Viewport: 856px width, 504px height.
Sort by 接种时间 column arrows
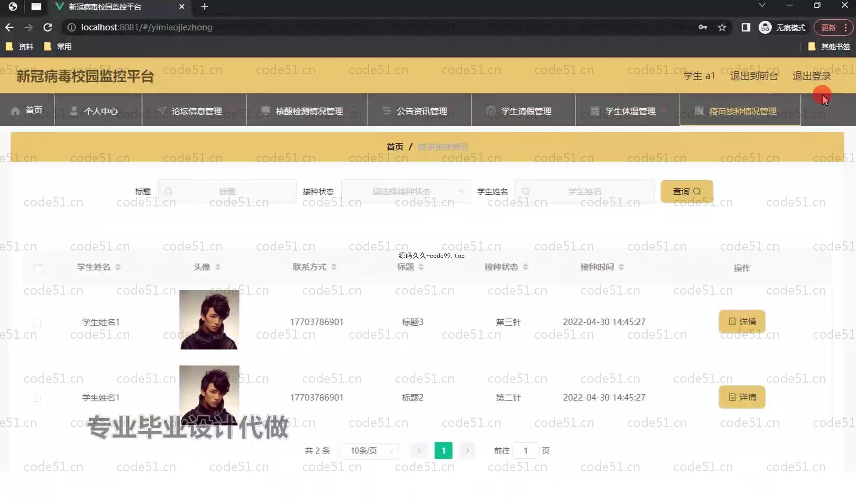pyautogui.click(x=621, y=267)
